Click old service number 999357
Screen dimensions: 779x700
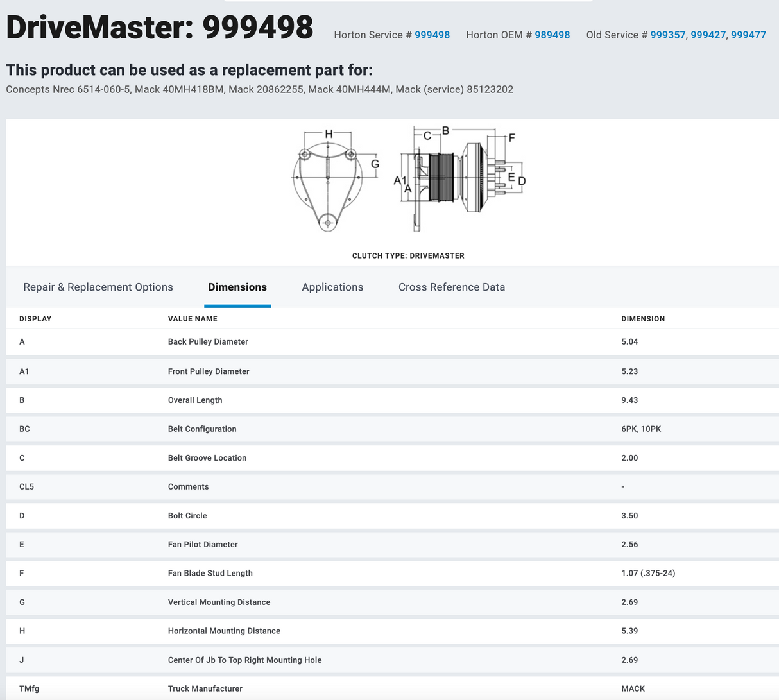point(667,35)
